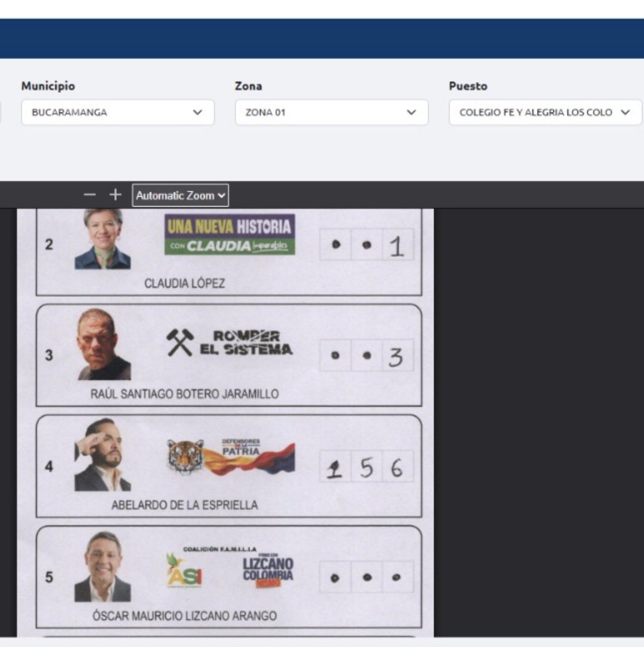Click the name ABELARDO DE LA ESPRIELLA
The image size is (644, 647).
click(185, 505)
